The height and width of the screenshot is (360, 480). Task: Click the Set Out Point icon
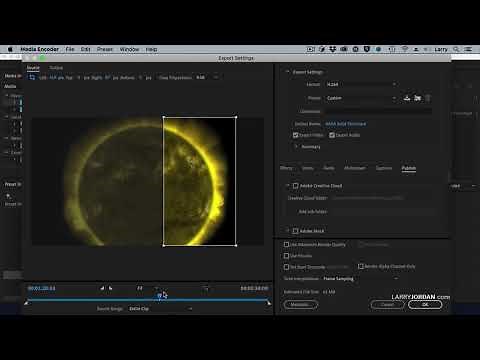(110, 288)
